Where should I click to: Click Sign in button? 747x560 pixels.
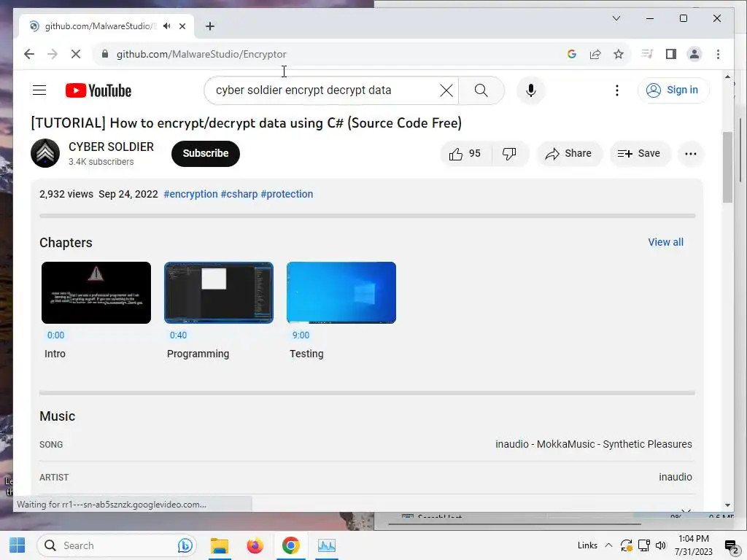pyautogui.click(x=673, y=90)
